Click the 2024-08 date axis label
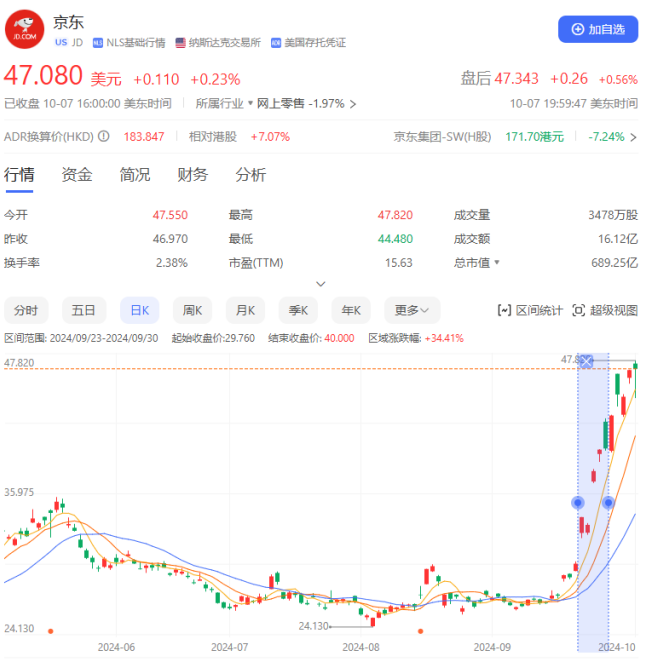 coord(361,647)
